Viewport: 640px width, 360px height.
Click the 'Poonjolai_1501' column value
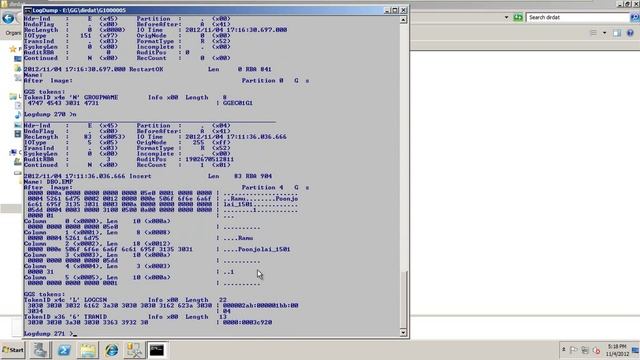tap(264, 249)
